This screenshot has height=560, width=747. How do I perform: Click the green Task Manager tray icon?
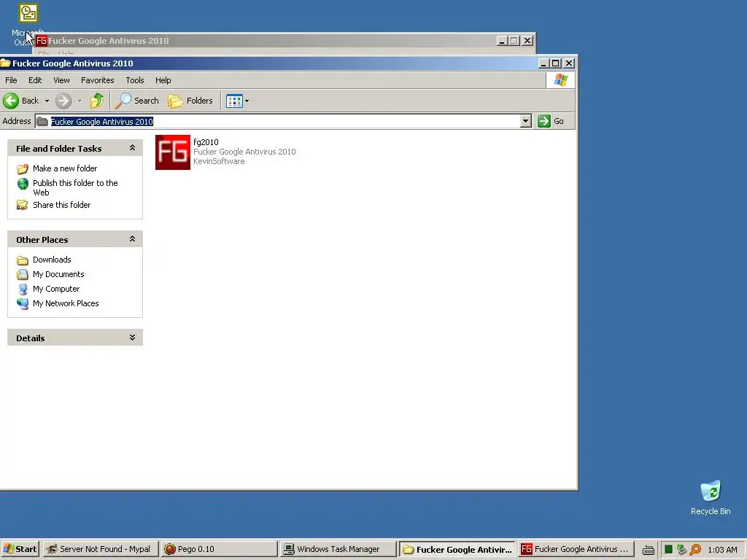click(668, 550)
